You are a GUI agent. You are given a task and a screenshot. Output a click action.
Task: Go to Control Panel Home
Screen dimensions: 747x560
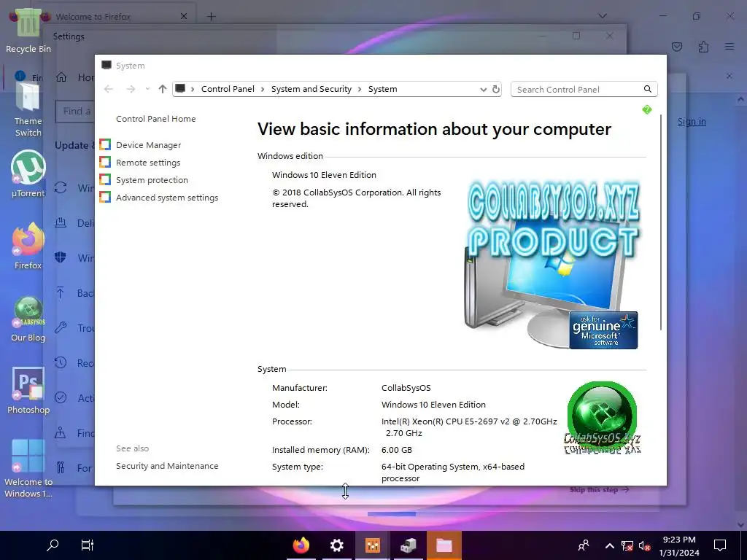point(156,119)
